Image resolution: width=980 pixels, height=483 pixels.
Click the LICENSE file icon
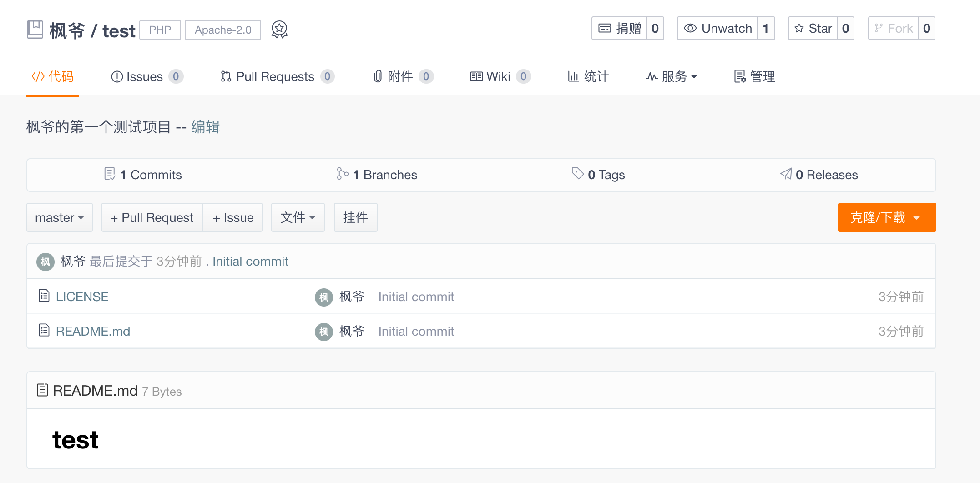(x=44, y=296)
